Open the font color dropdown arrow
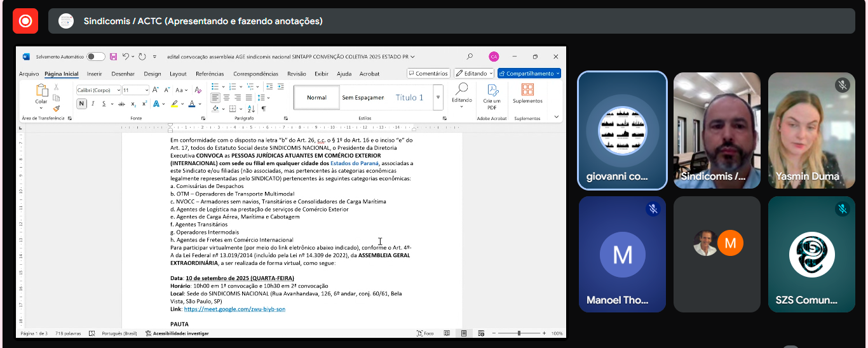The height and width of the screenshot is (348, 868). pyautogui.click(x=200, y=104)
